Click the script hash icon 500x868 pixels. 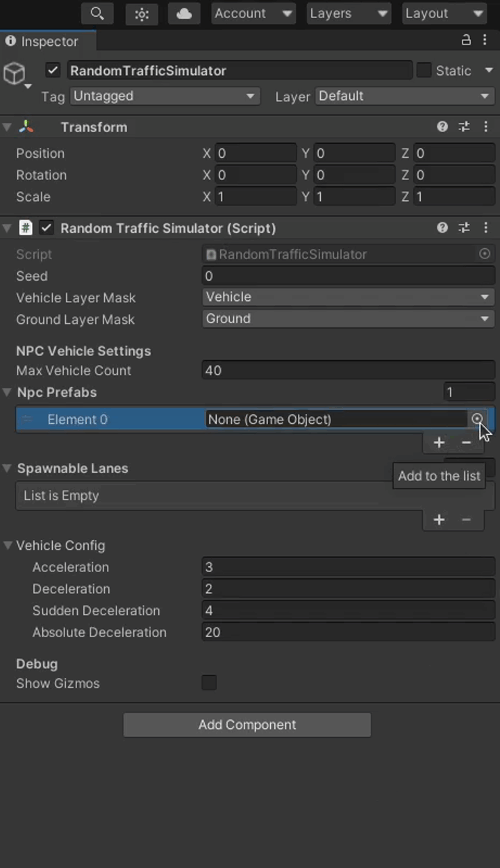point(26,227)
